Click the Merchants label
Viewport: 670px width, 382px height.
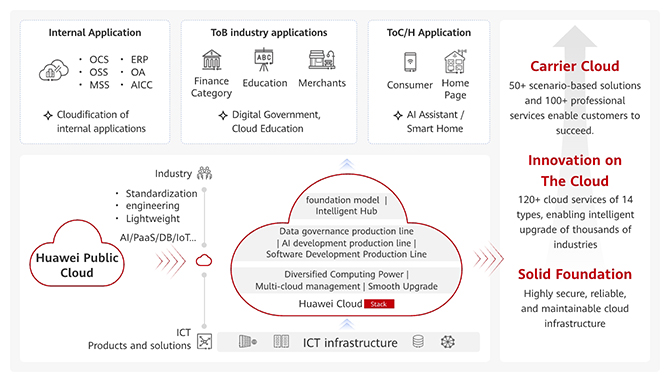tap(322, 83)
